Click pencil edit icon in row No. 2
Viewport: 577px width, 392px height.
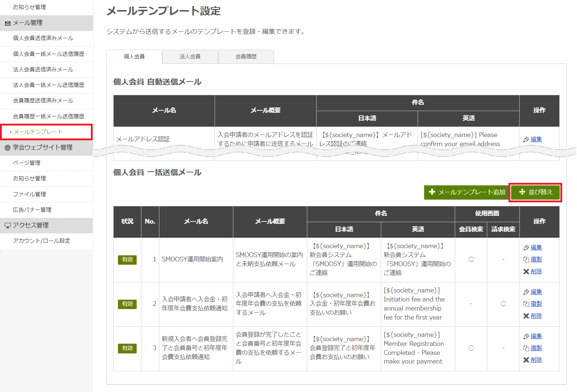click(526, 292)
